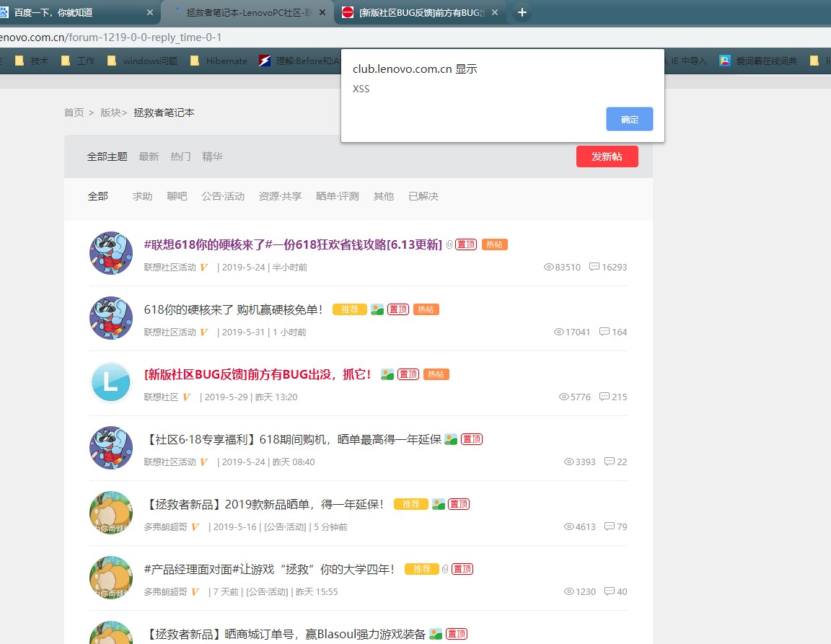
Task: Close the 新版社区BUG反馈 tab
Action: click(x=494, y=12)
